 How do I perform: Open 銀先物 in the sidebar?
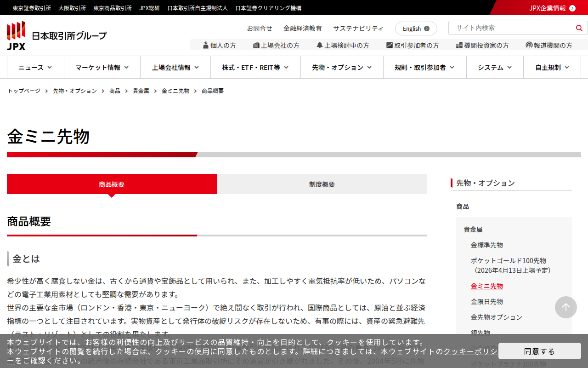[481, 332]
